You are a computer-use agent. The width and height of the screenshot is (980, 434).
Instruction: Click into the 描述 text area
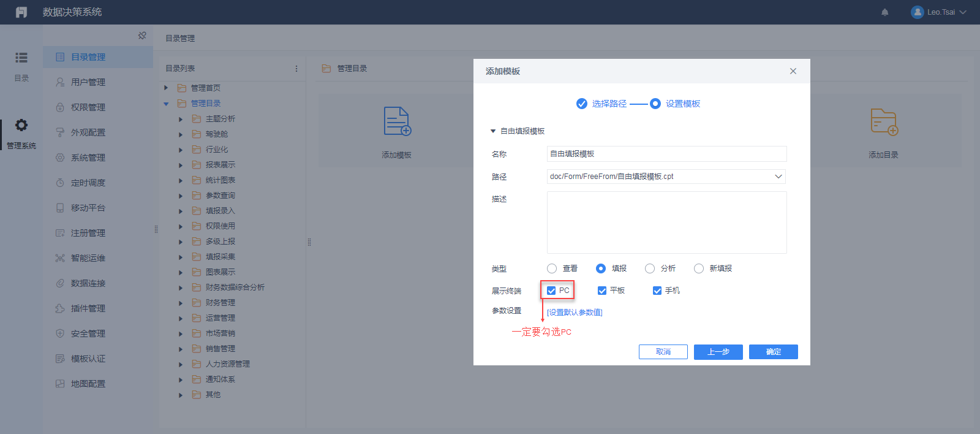click(x=666, y=223)
